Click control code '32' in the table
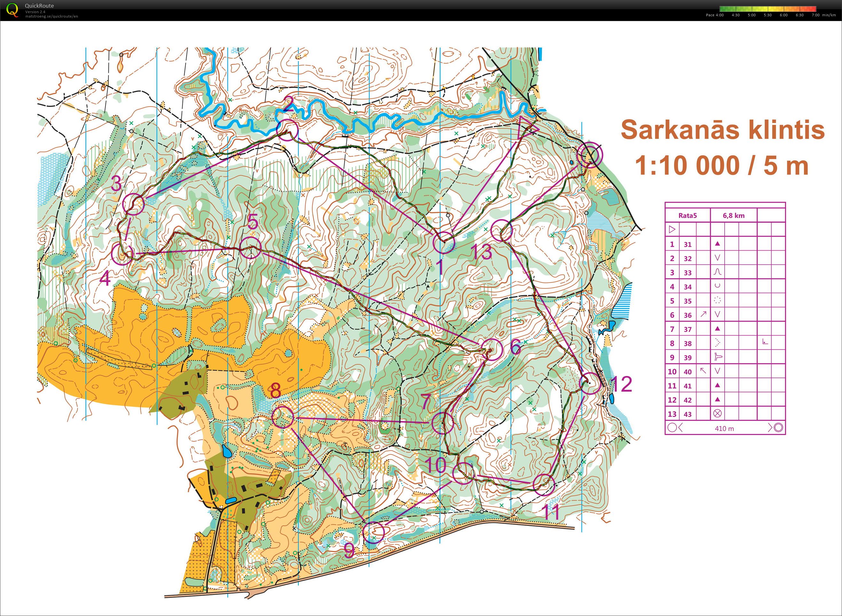This screenshot has width=842, height=616. [688, 258]
